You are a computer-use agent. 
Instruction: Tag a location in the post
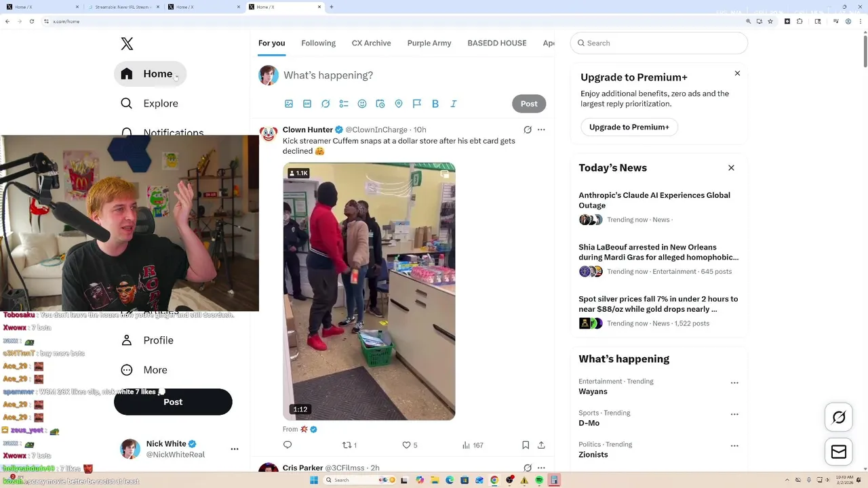399,104
